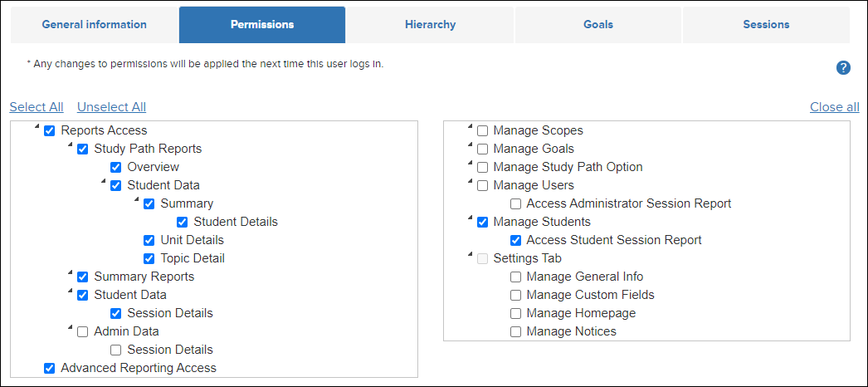This screenshot has height=387, width=868.
Task: Collapse the Reports Access tree node
Action: point(37,127)
